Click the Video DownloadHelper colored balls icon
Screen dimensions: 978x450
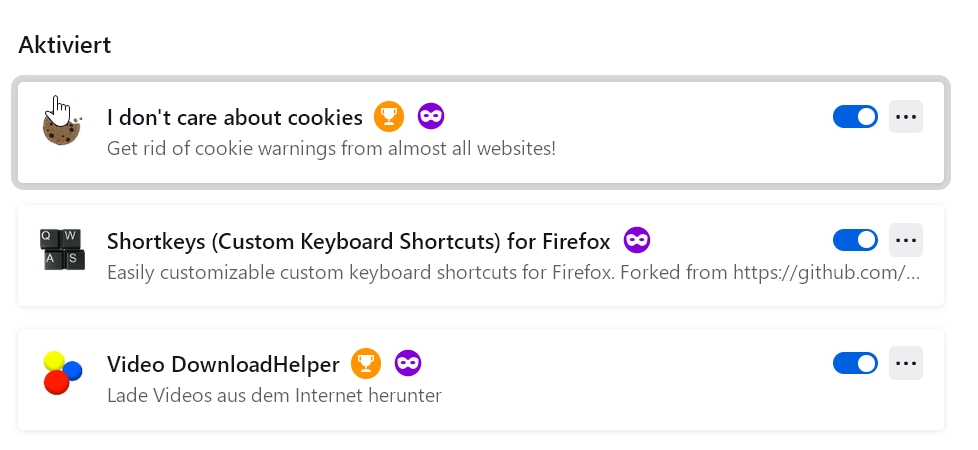62,372
